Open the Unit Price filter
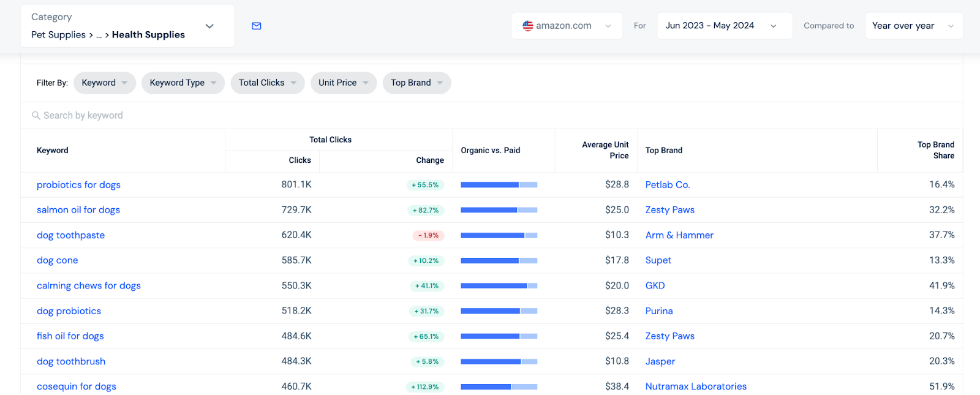This screenshot has height=395, width=980. tap(343, 83)
